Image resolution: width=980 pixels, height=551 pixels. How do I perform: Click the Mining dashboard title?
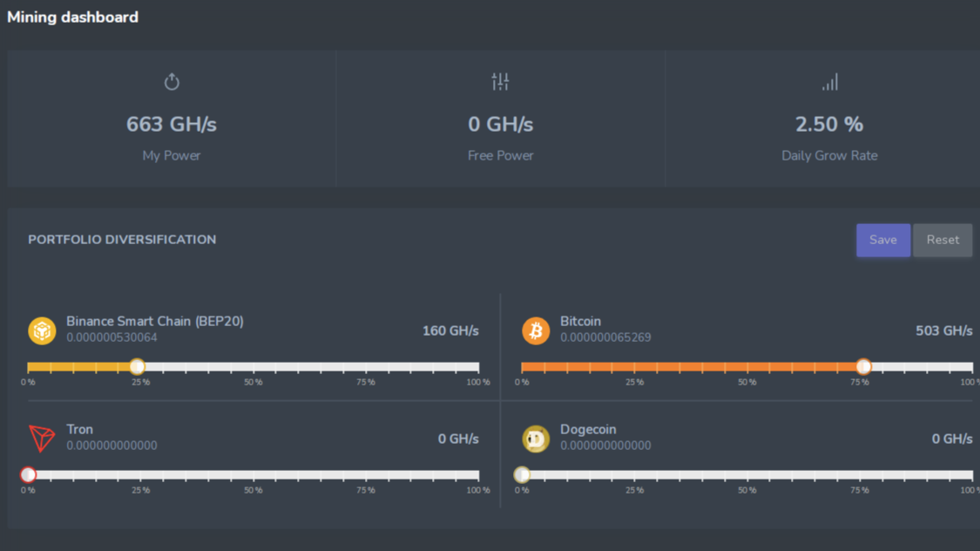[72, 17]
